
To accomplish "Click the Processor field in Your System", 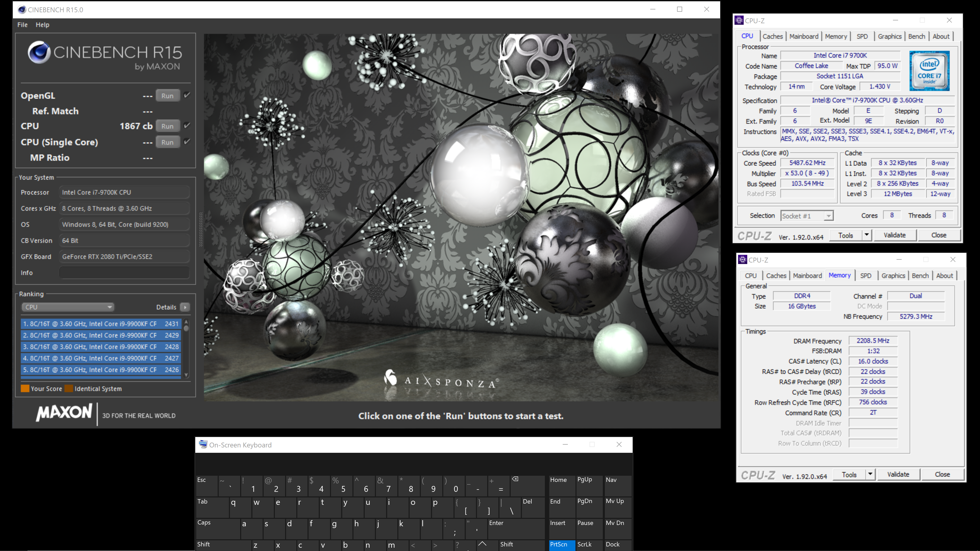I will click(124, 192).
